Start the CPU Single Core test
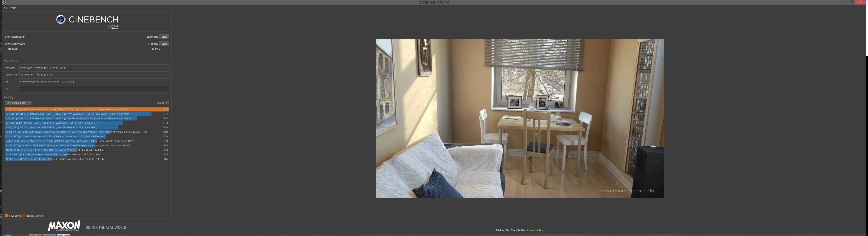Image resolution: width=868 pixels, height=236 pixels. click(x=164, y=44)
